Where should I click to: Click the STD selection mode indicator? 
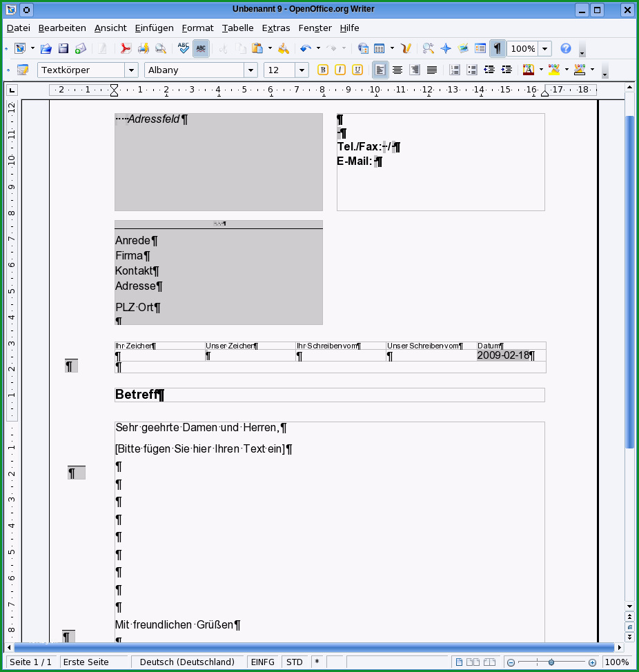[295, 662]
